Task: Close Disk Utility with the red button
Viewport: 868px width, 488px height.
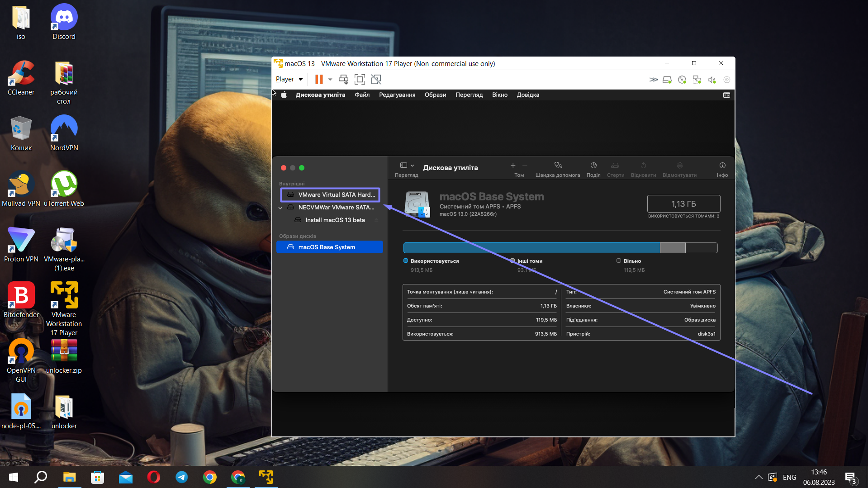Action: 284,168
